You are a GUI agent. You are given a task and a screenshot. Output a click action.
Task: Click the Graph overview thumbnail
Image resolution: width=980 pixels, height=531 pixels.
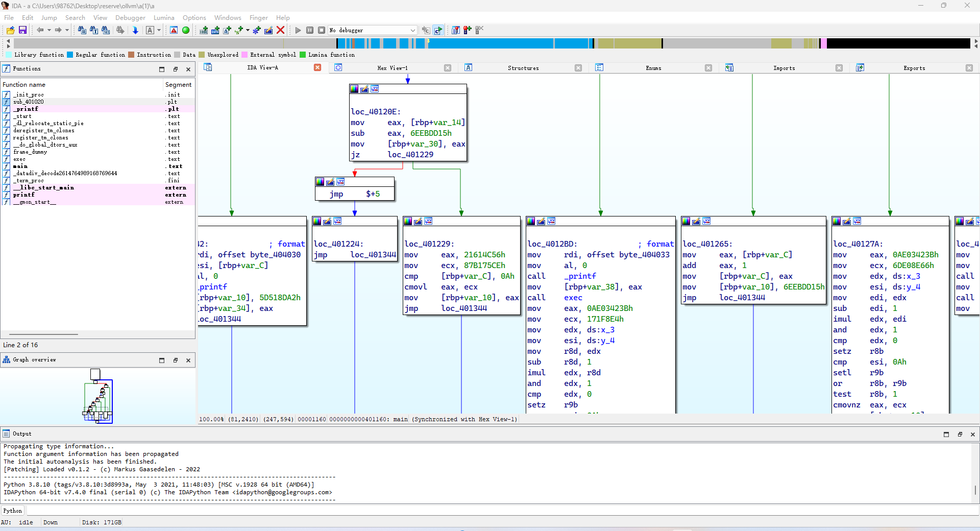tap(97, 397)
